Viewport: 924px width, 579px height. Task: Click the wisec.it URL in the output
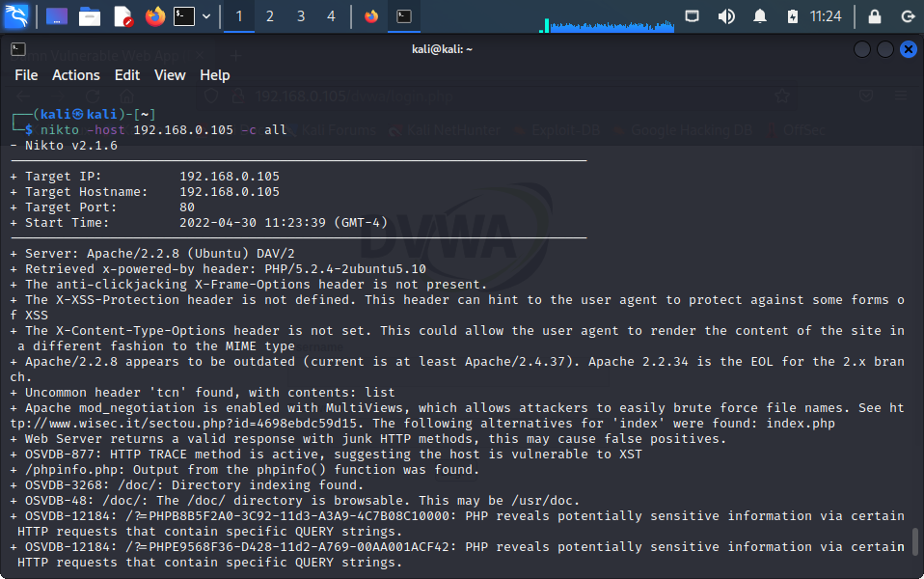point(183,424)
